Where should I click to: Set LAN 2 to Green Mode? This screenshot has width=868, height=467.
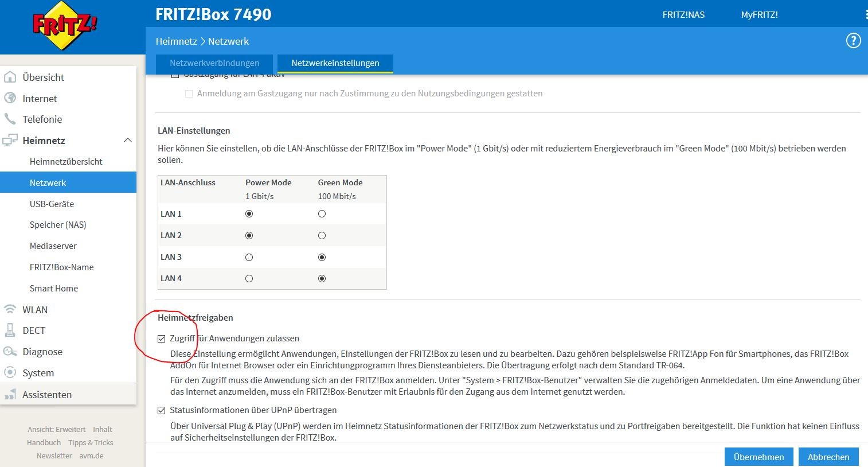[322, 235]
